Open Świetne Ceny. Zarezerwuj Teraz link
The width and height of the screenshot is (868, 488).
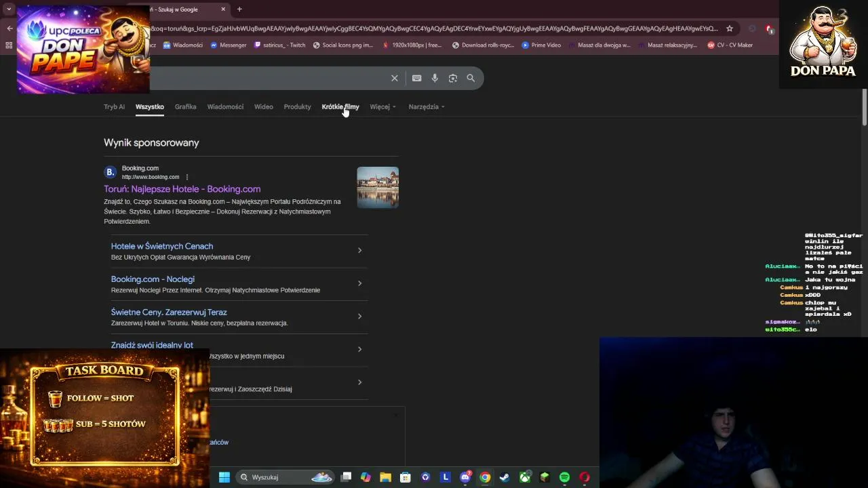169,312
